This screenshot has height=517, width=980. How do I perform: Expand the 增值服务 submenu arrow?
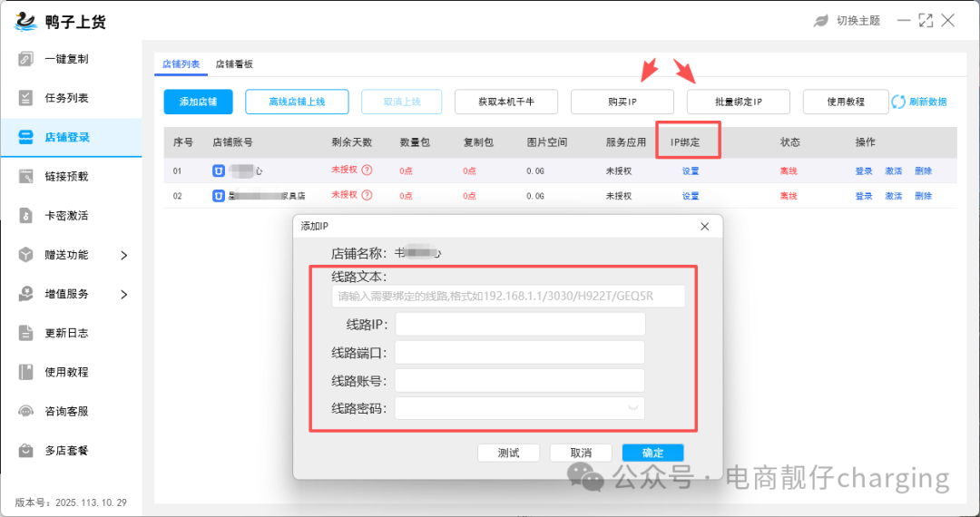123,294
